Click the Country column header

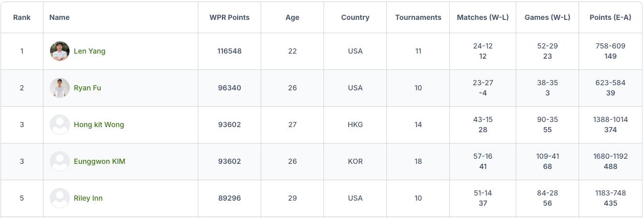(355, 17)
